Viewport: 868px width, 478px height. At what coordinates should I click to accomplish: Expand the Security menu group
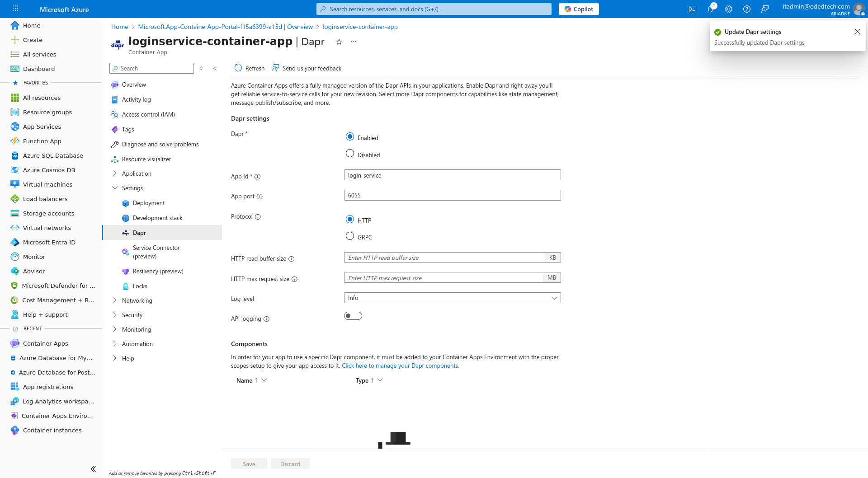[115, 315]
